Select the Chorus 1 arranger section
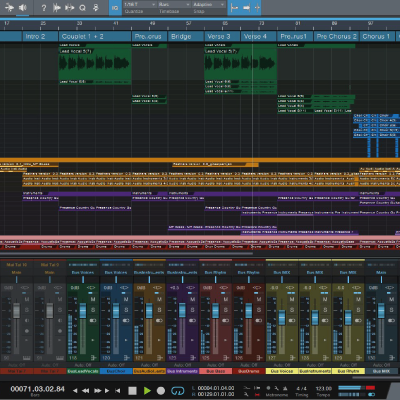The image size is (400, 400). [377, 36]
